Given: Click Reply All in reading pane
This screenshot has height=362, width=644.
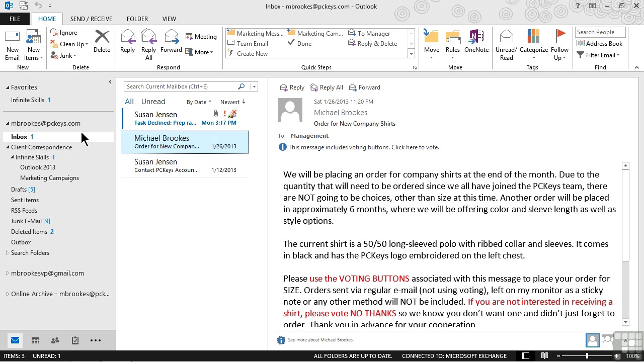Looking at the screenshot, I should point(327,87).
